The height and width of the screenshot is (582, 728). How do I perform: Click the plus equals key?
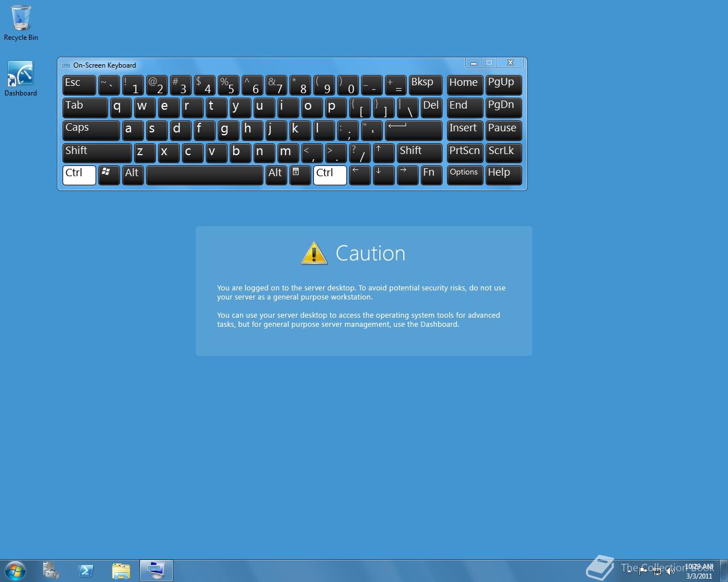point(395,85)
